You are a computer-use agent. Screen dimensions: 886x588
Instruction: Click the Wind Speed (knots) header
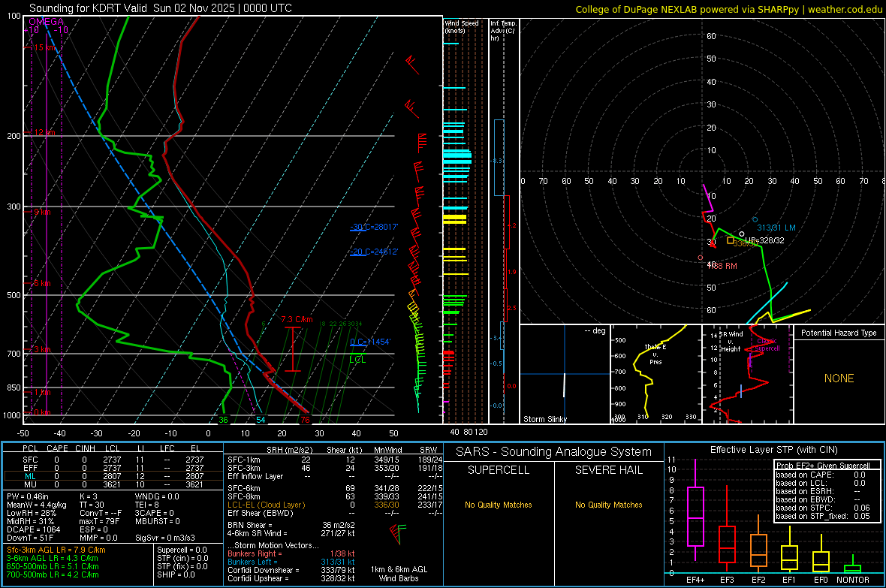461,26
